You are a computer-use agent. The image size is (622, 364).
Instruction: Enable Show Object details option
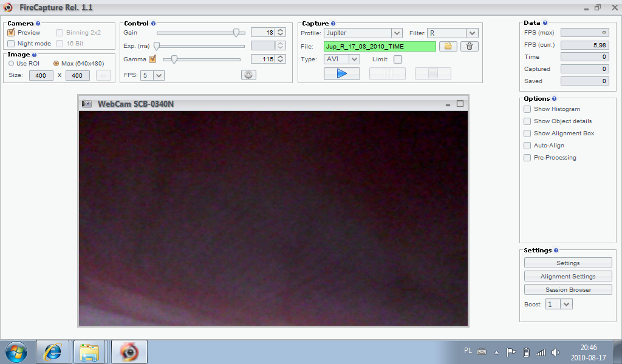(x=527, y=121)
